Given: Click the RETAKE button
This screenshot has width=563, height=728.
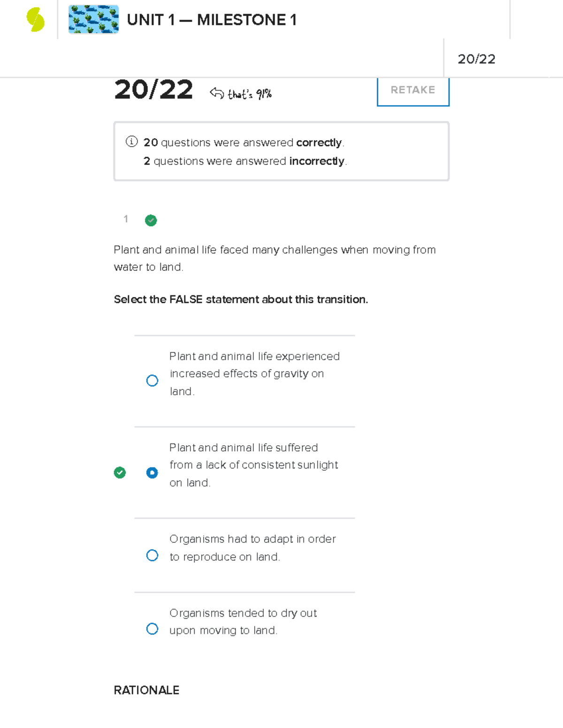Looking at the screenshot, I should 412,90.
